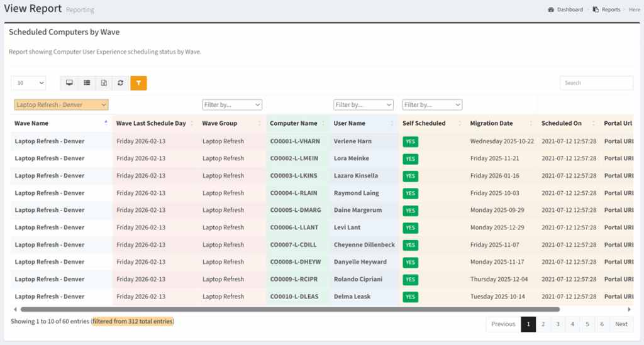644x345 pixels.
Task: Sort by Self Scheduled column arrows
Action: (x=460, y=123)
